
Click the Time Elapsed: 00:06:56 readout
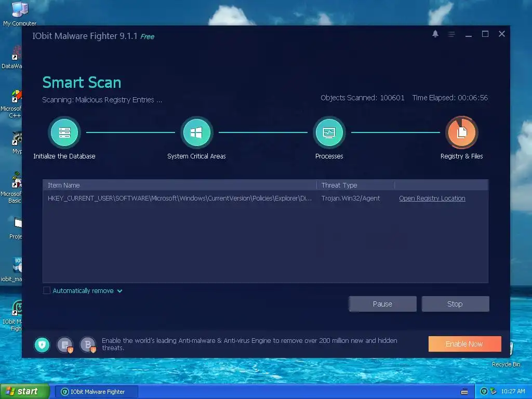pyautogui.click(x=450, y=98)
